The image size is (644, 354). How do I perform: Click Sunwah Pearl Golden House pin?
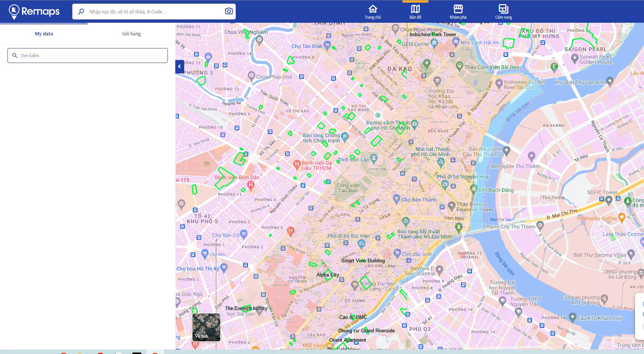coord(575,58)
